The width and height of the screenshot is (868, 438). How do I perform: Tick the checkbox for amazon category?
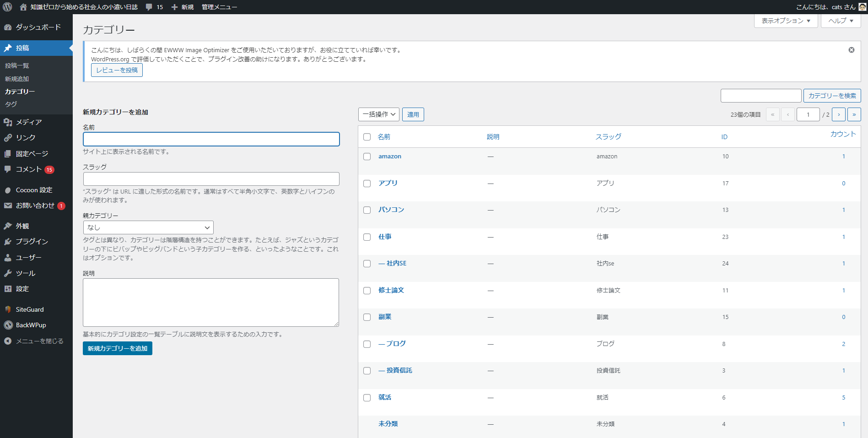click(x=367, y=157)
